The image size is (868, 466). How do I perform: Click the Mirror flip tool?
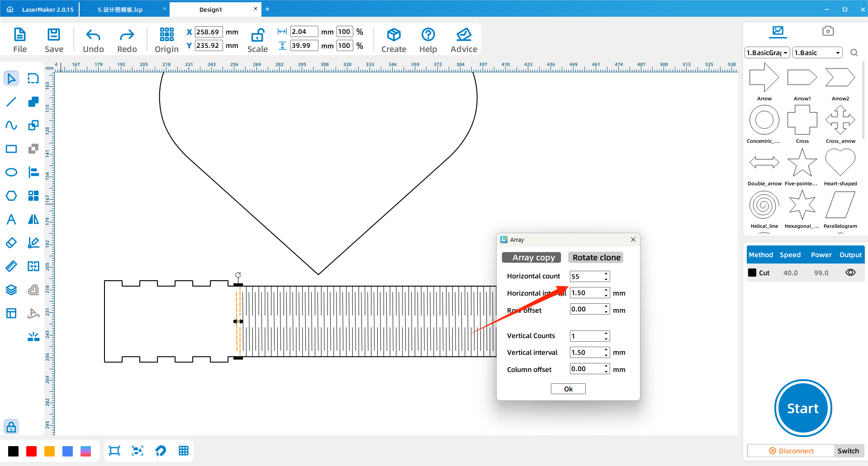33,219
